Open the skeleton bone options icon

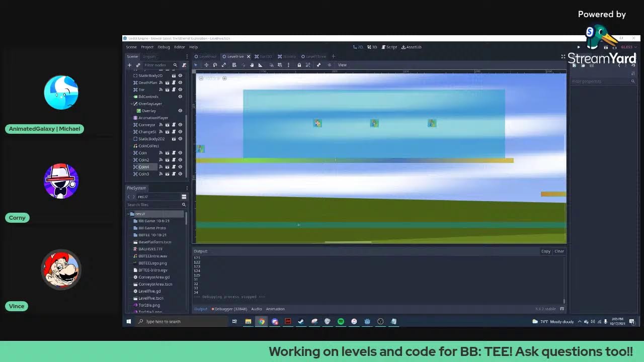(x=318, y=65)
